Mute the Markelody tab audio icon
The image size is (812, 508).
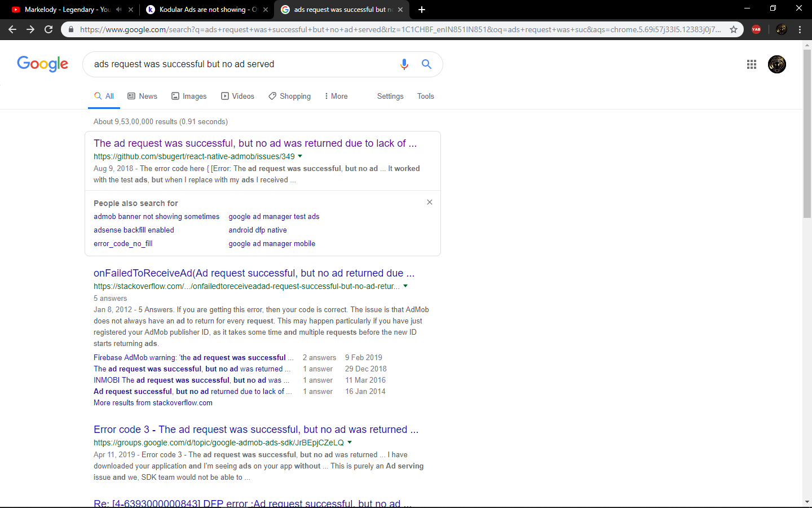coord(119,10)
